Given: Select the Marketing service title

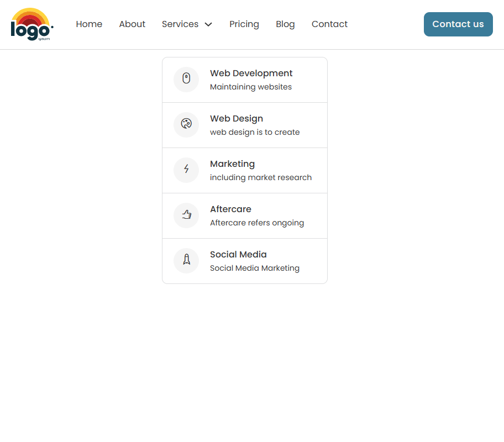Looking at the screenshot, I should [x=232, y=164].
